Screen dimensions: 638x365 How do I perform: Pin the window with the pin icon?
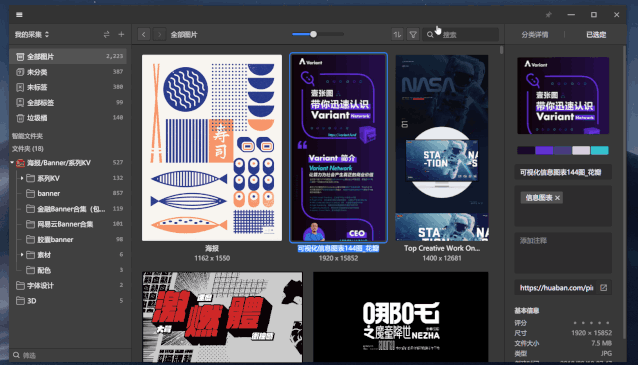[548, 15]
